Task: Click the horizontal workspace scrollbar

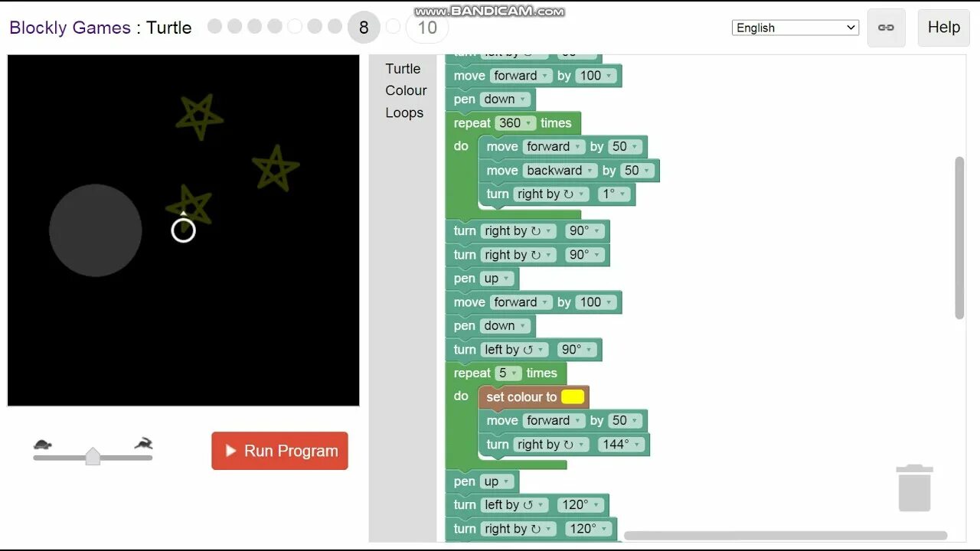Action: 786,536
